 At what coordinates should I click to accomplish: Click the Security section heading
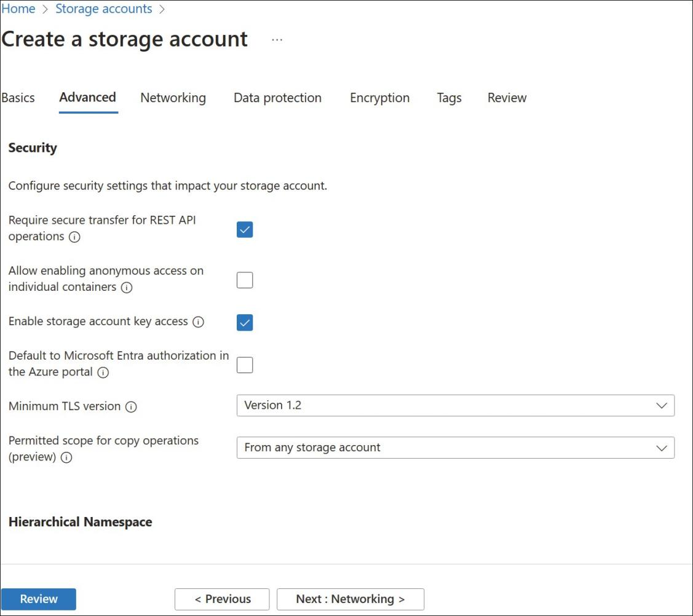pos(33,148)
